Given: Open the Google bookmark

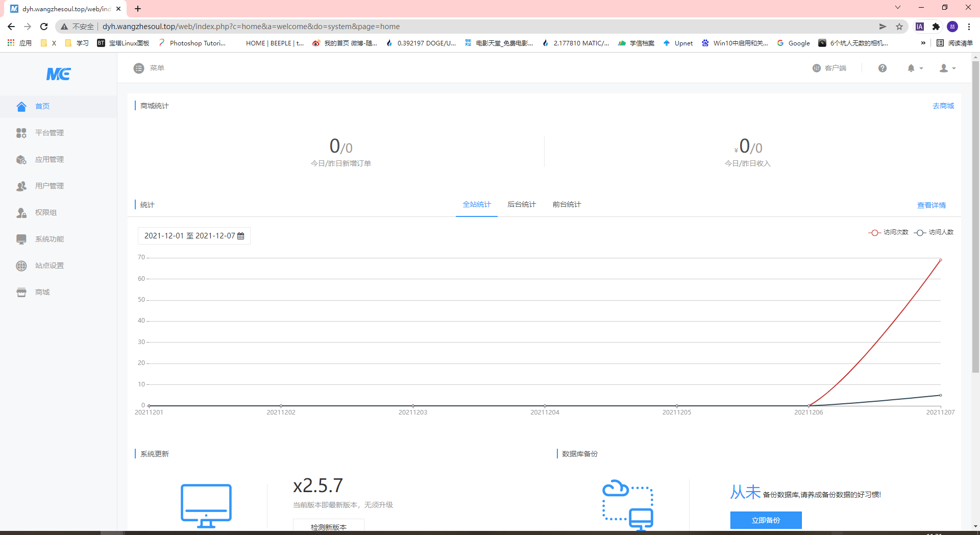Looking at the screenshot, I should pos(794,43).
